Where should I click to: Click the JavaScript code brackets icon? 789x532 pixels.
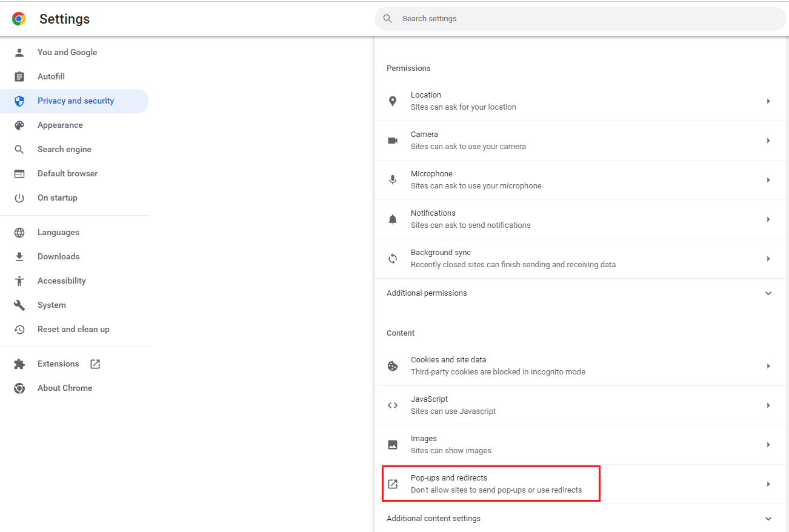click(393, 405)
